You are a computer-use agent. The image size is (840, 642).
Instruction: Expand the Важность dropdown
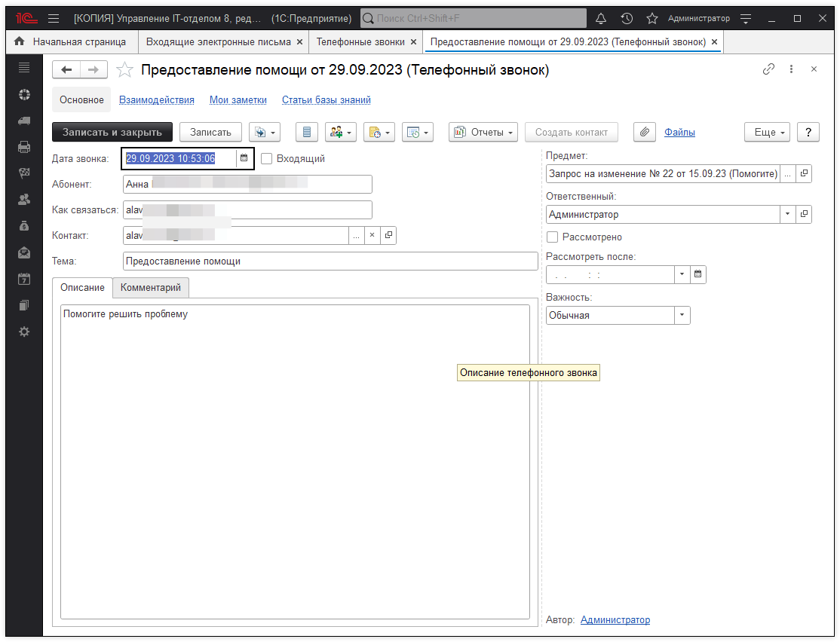tap(682, 315)
